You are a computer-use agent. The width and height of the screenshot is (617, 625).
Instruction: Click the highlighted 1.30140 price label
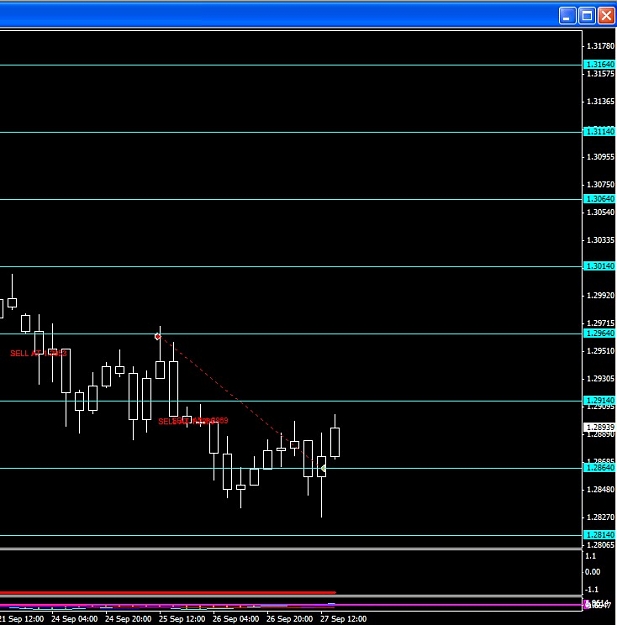pyautogui.click(x=599, y=266)
